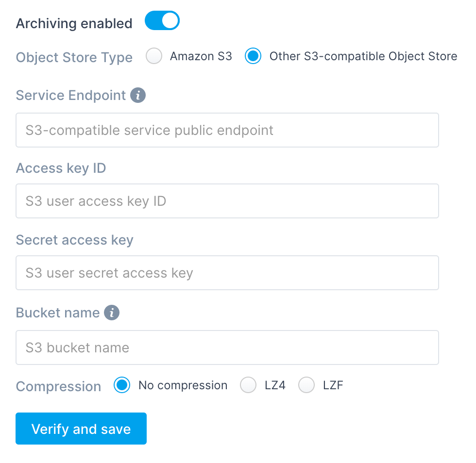Image resolution: width=476 pixels, height=463 pixels.
Task: Click the LZ4 label text
Action: pos(275,385)
